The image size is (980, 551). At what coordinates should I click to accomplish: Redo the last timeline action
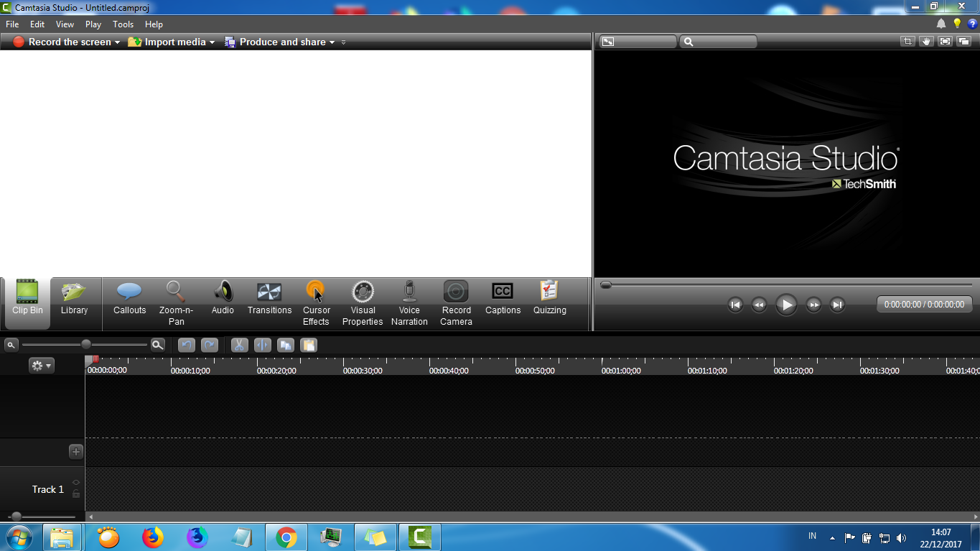(x=210, y=346)
